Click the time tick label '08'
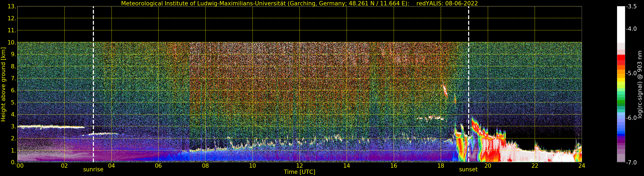 click(x=205, y=166)
